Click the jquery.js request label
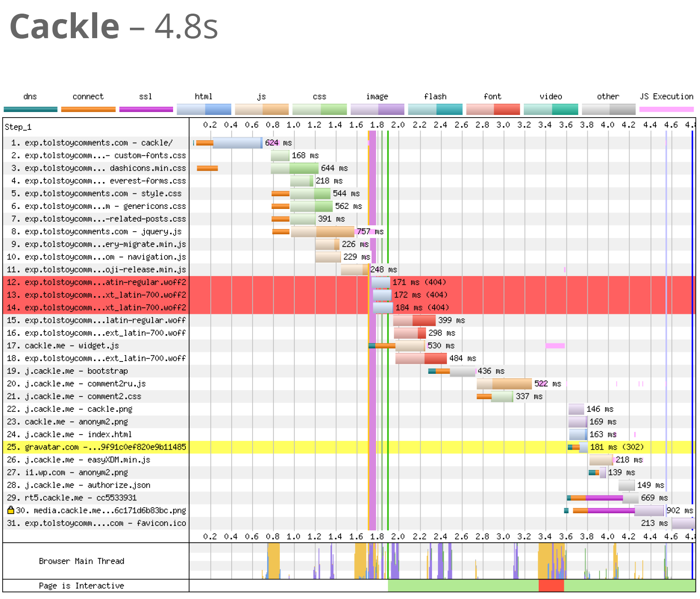 coord(96,232)
